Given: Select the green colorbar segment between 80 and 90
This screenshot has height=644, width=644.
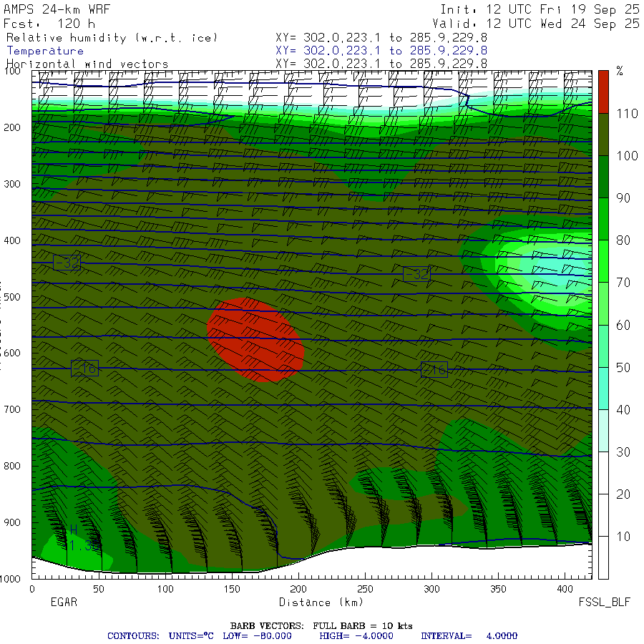Looking at the screenshot, I should click(x=603, y=219).
